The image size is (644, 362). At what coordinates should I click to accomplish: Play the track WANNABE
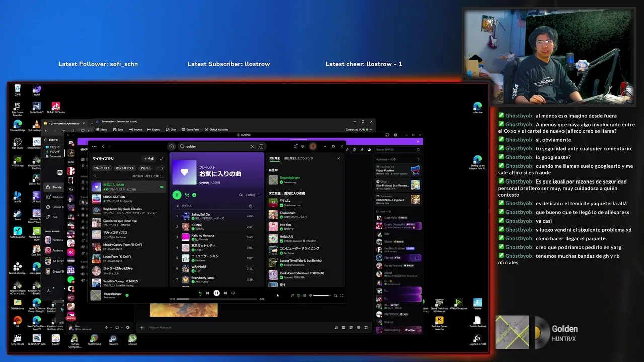coord(216,268)
